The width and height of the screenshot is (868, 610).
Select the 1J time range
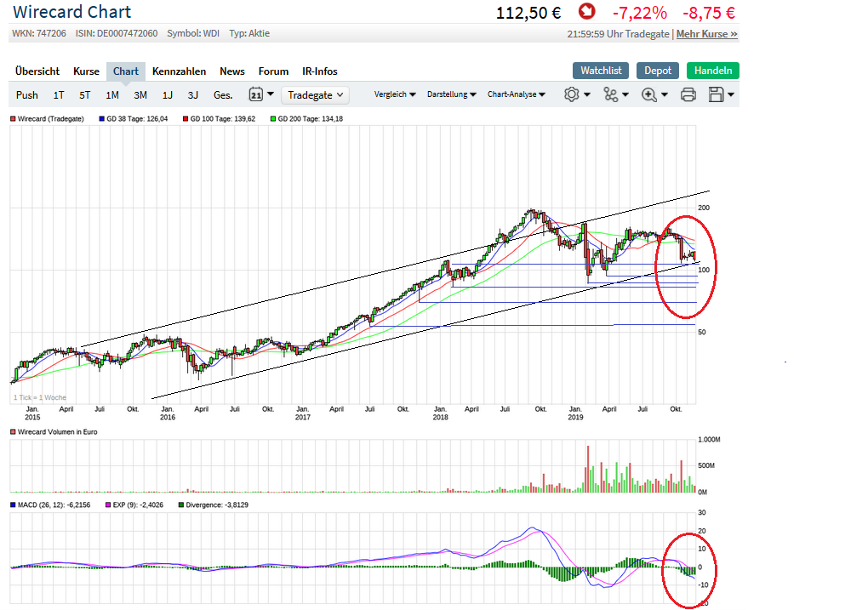(167, 95)
